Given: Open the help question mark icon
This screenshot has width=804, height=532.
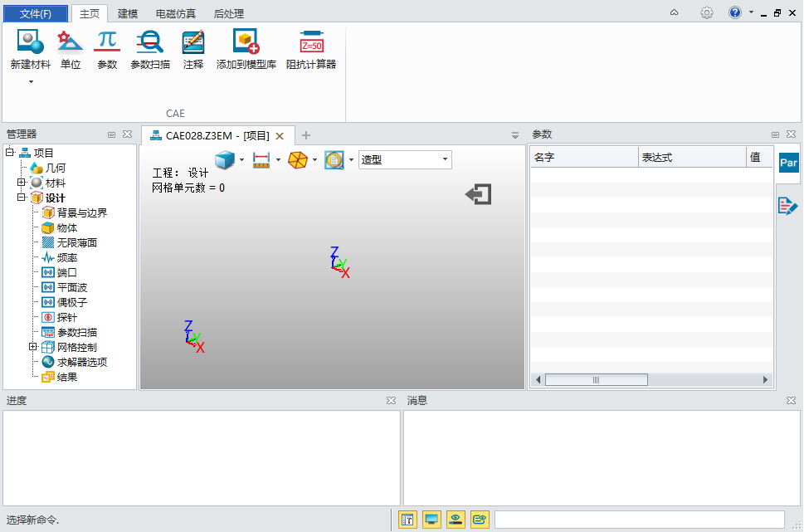Looking at the screenshot, I should 735,12.
